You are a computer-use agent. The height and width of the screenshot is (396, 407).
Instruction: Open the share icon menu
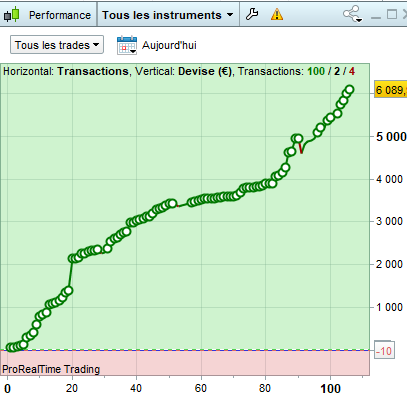(x=352, y=14)
